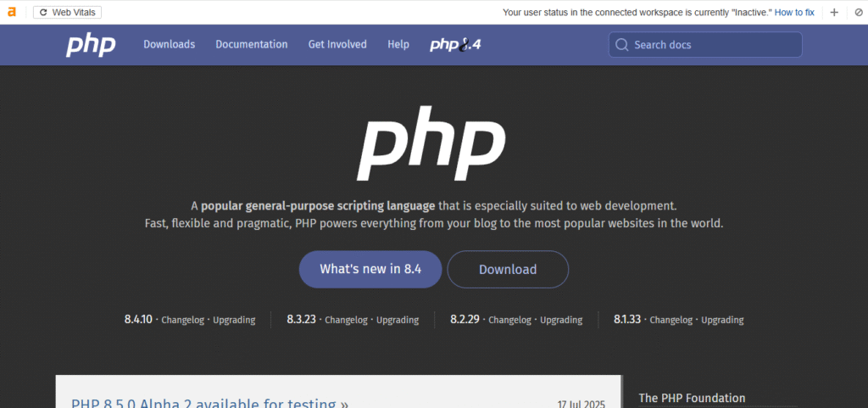Click the Download button

tap(508, 269)
